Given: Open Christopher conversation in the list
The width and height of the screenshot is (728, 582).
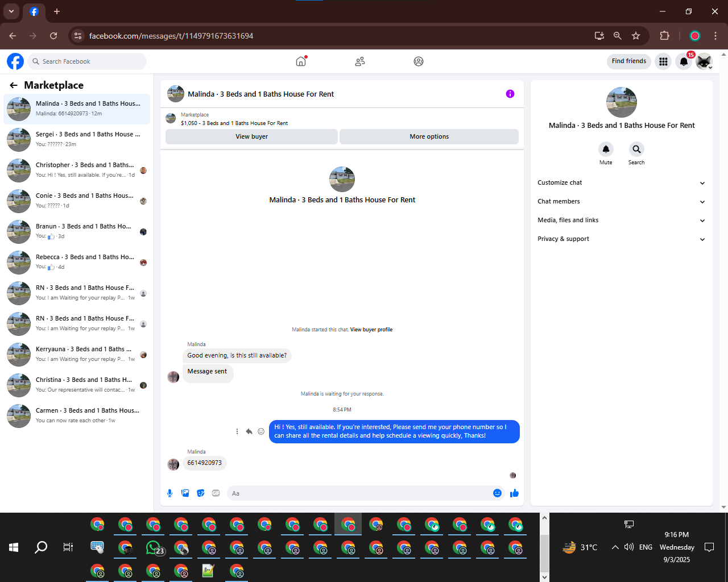Looking at the screenshot, I should [x=77, y=170].
